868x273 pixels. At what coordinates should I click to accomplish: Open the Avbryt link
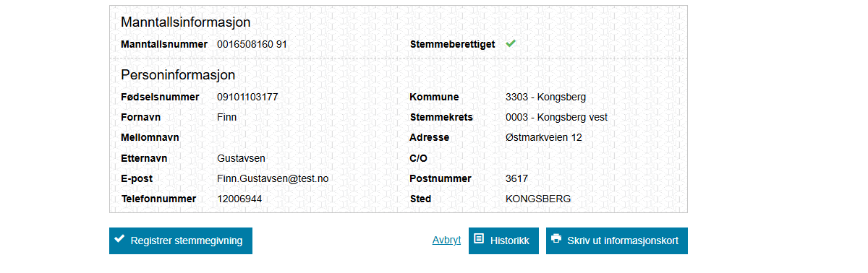[x=446, y=241]
